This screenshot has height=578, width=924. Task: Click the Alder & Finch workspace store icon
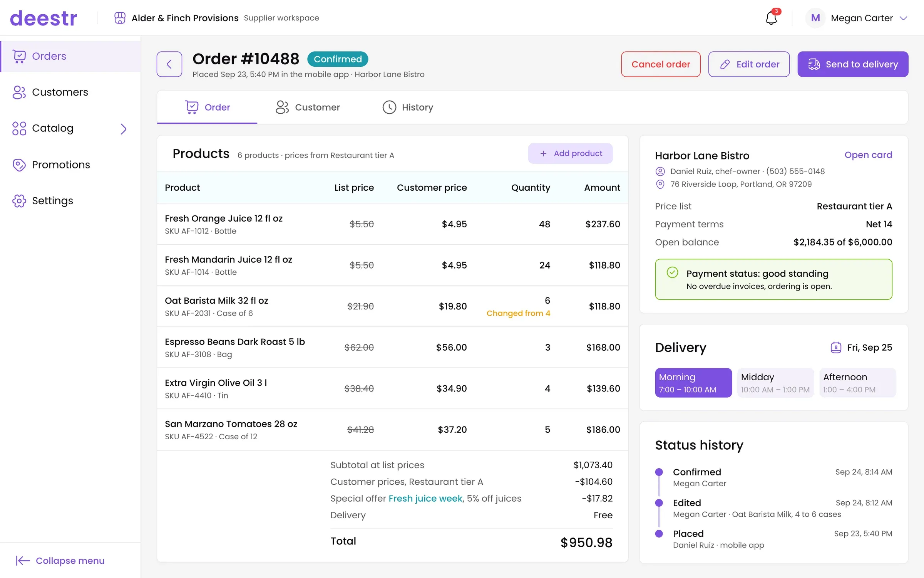(x=120, y=18)
